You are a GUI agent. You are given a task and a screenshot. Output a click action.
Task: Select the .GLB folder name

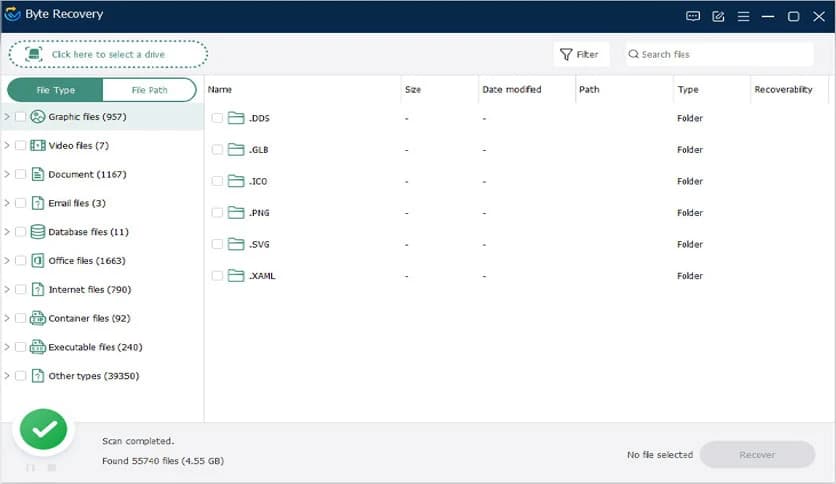(x=259, y=150)
